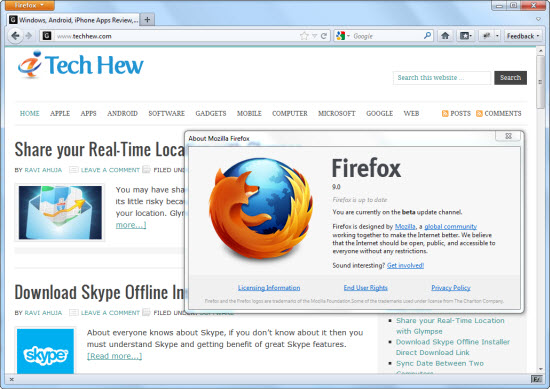Open the APPLE menu item
Screen dimensions: 550x389
[60, 113]
